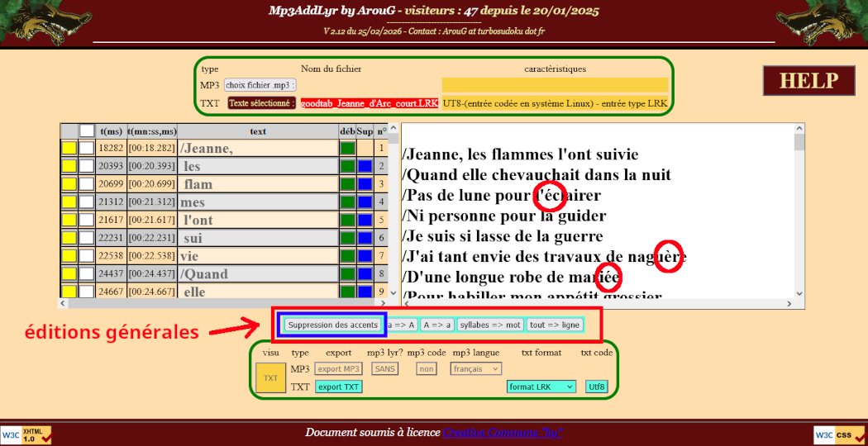
Task: Click the blue Sup square for row 5
Action: point(365,221)
